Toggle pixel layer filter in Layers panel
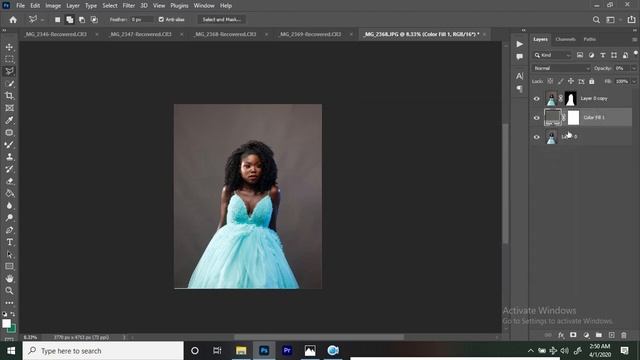Image resolution: width=640 pixels, height=360 pixels. pyautogui.click(x=580, y=55)
